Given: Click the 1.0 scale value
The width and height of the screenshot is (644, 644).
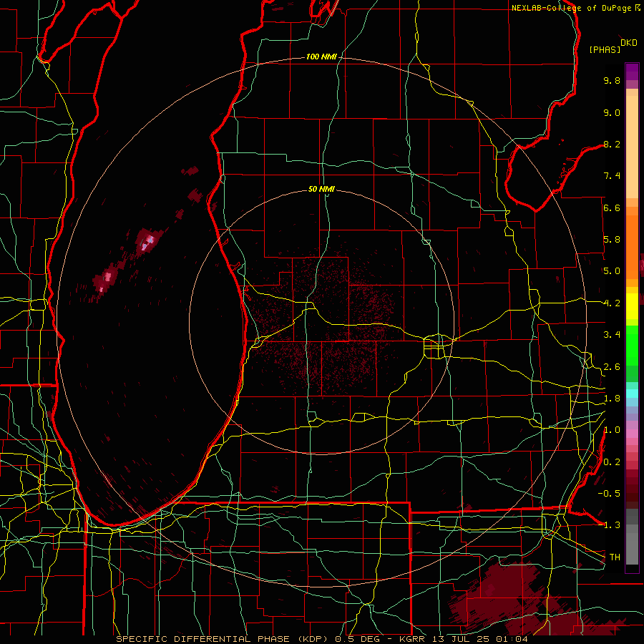Looking at the screenshot, I should [612, 430].
